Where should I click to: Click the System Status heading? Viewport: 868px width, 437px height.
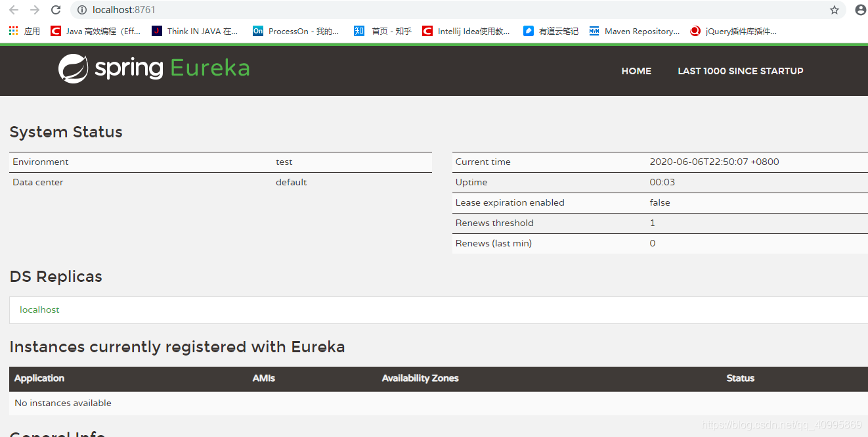(x=66, y=132)
